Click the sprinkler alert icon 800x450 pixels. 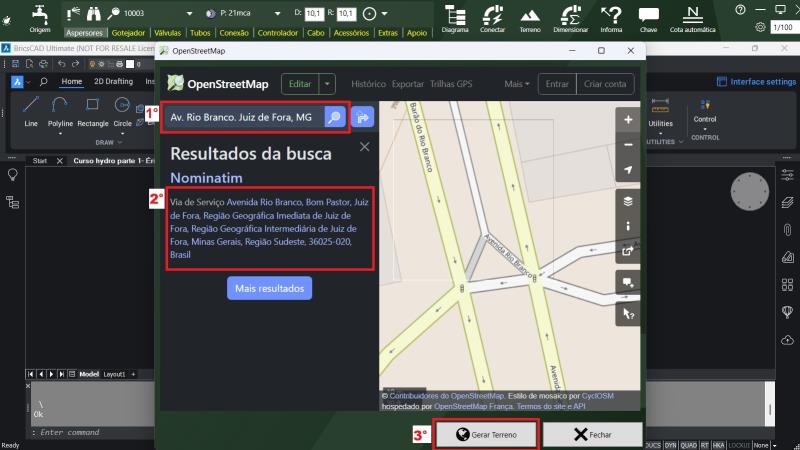click(x=73, y=13)
